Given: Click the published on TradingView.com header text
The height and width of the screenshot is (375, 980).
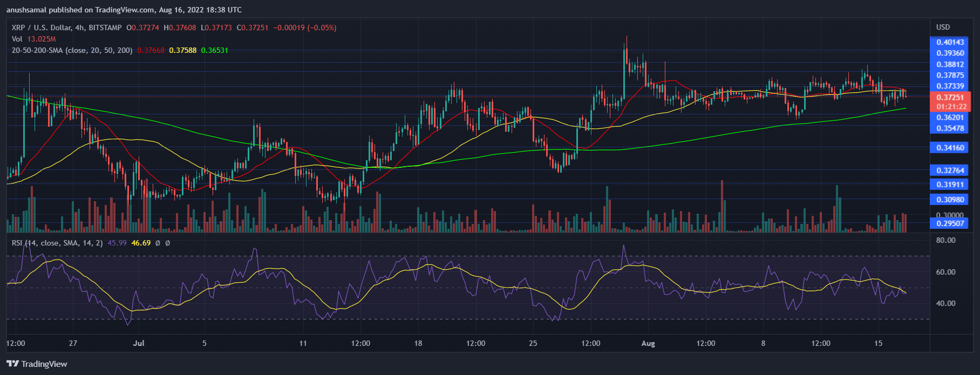Looking at the screenshot, I should point(124,10).
